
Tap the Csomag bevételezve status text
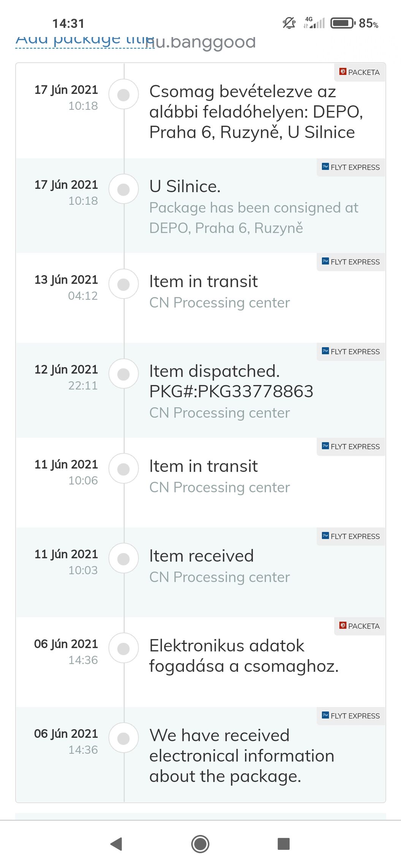[x=256, y=112]
